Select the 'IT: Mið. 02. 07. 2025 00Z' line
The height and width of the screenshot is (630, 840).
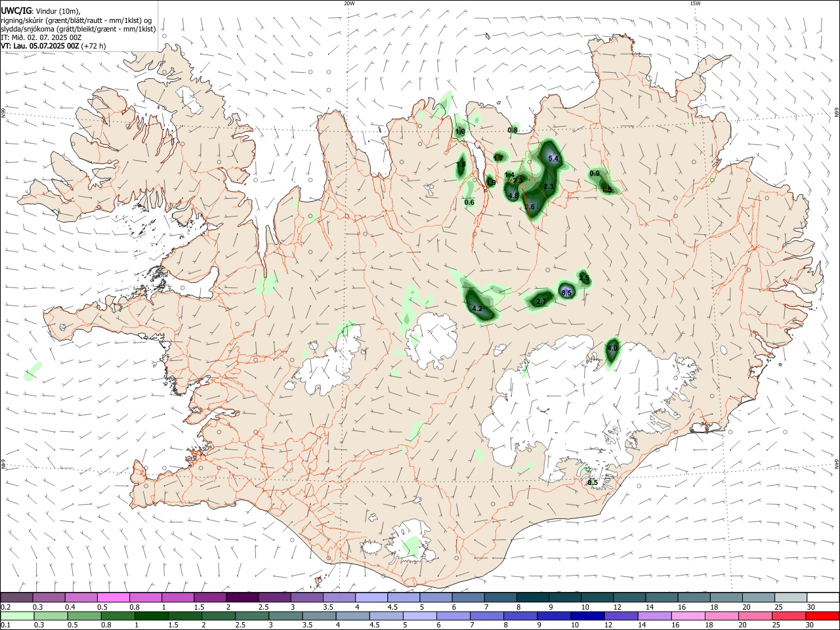point(41,37)
